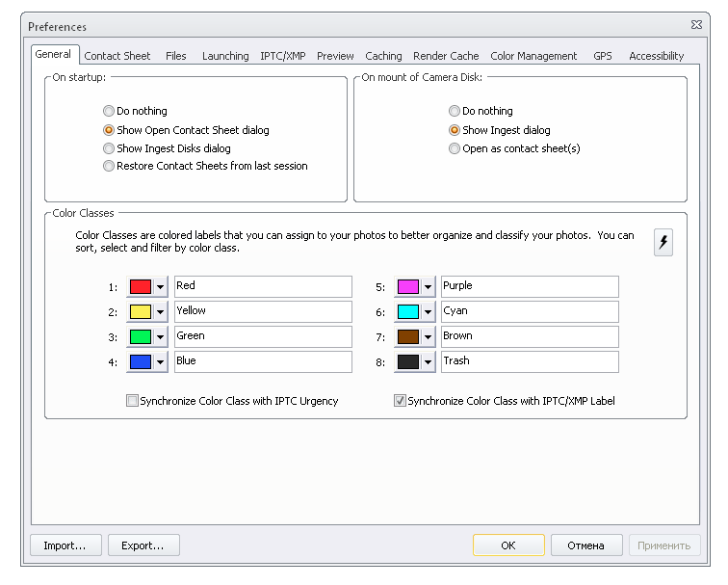Expand the green color class dropdown arrow

(x=160, y=336)
